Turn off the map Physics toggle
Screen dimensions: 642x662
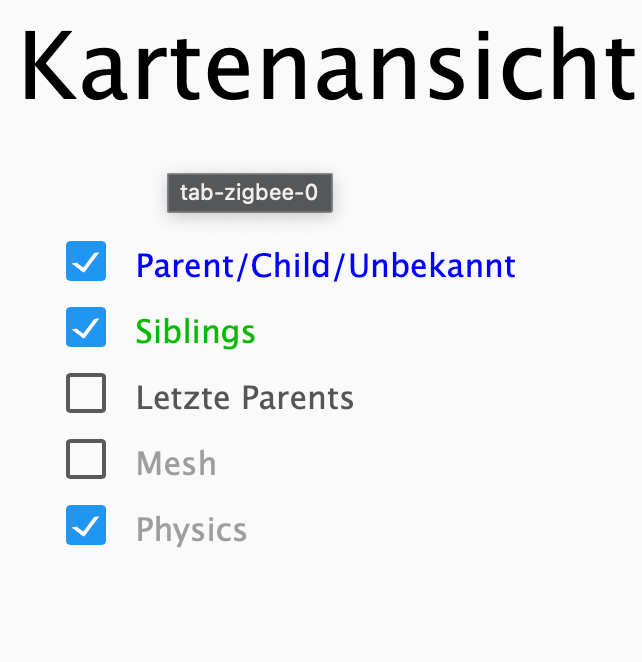pyautogui.click(x=86, y=526)
